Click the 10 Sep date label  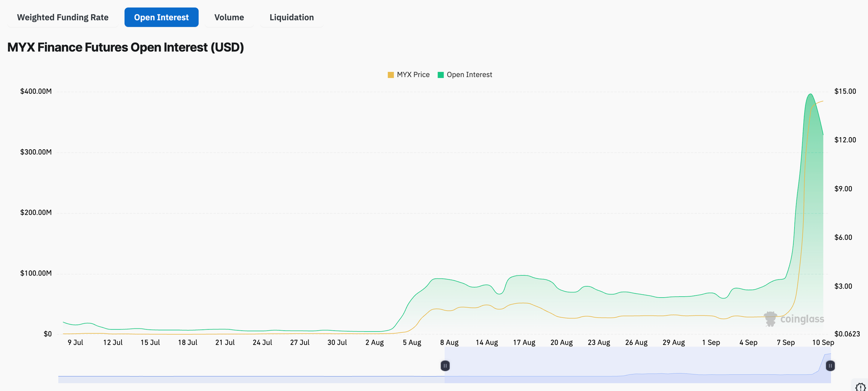coord(823,342)
